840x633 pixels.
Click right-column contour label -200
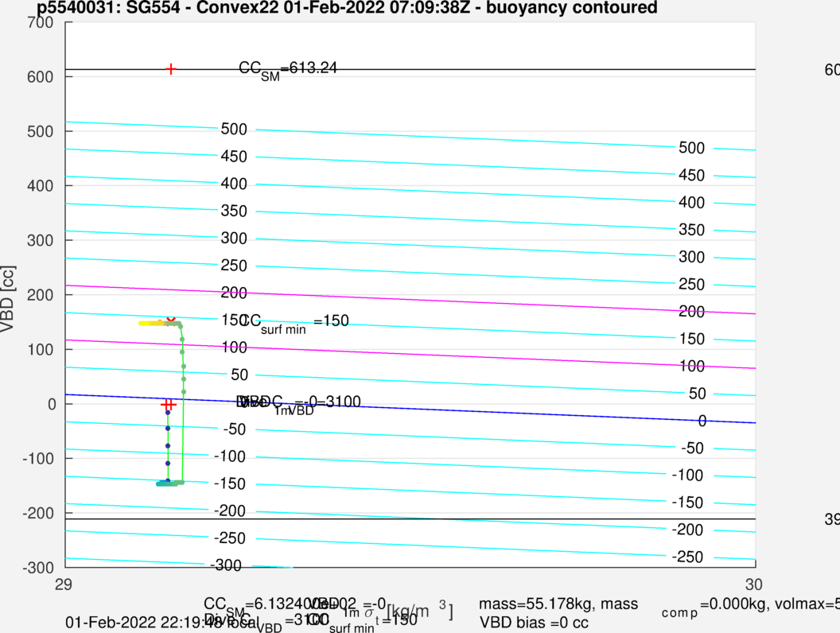[688, 530]
